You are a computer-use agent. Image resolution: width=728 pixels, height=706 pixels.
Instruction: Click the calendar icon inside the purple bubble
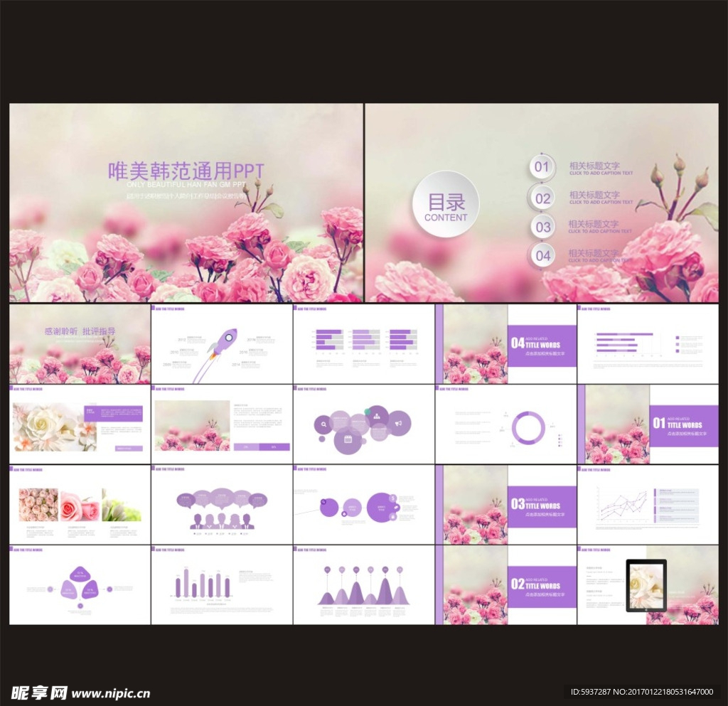[x=348, y=439]
